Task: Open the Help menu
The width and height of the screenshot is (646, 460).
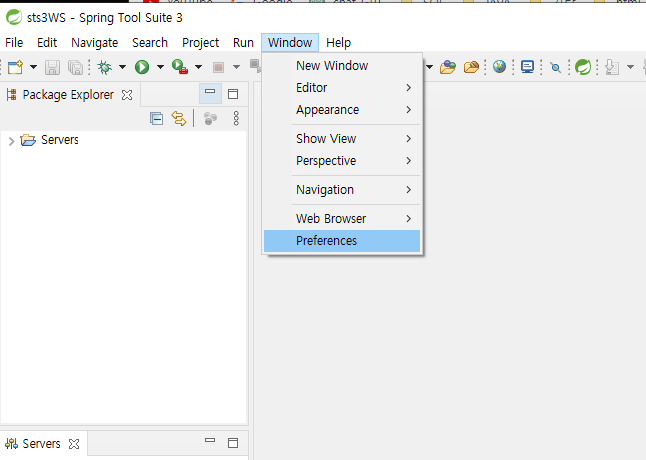Action: (x=339, y=42)
